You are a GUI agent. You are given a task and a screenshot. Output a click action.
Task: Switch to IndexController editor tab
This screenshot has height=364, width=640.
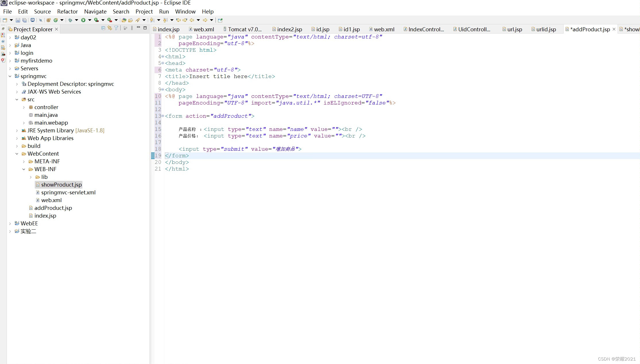pyautogui.click(x=424, y=29)
